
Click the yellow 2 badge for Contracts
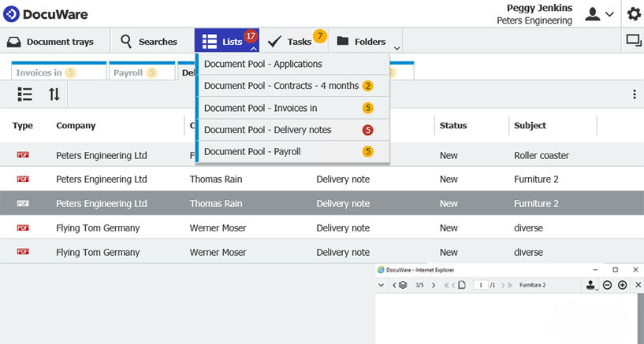(367, 86)
